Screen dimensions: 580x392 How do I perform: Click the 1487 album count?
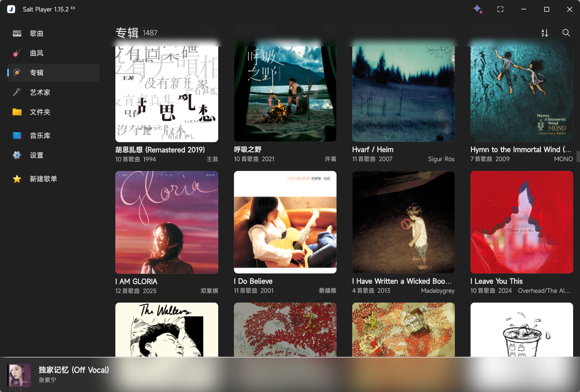click(150, 33)
